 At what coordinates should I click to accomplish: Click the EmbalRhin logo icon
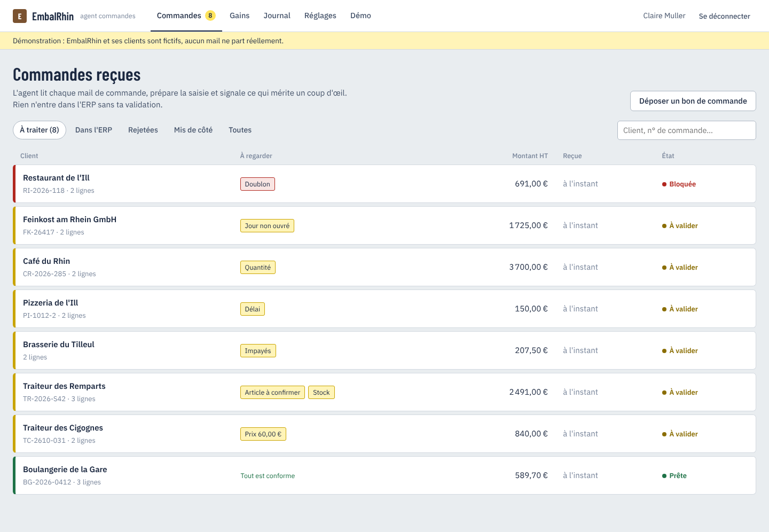click(x=20, y=16)
